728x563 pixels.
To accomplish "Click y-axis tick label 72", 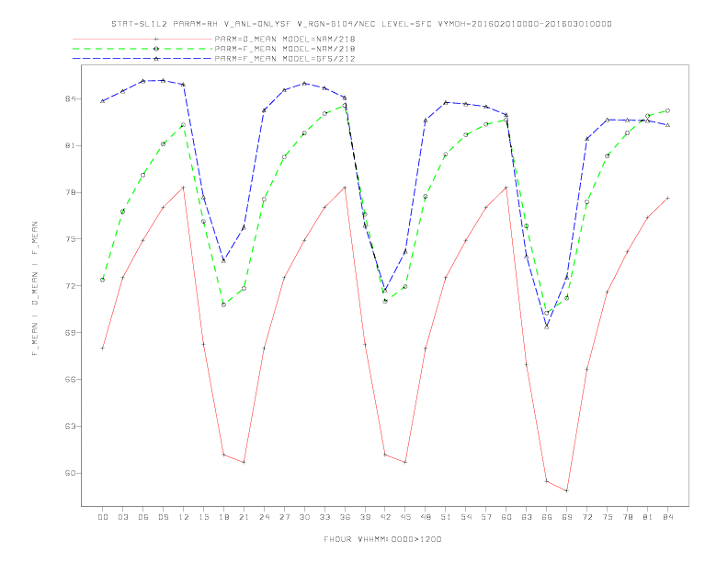I will [71, 286].
